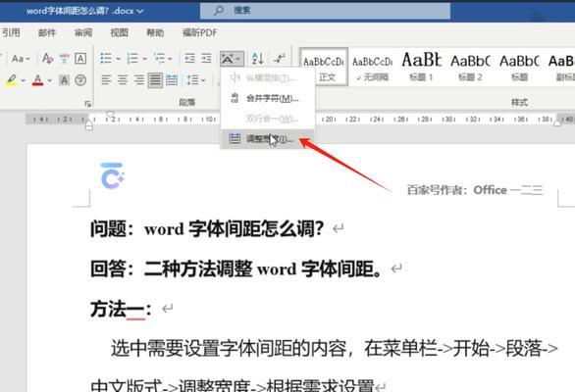Click the Decrease Indent icon

pyautogui.click(x=189, y=58)
